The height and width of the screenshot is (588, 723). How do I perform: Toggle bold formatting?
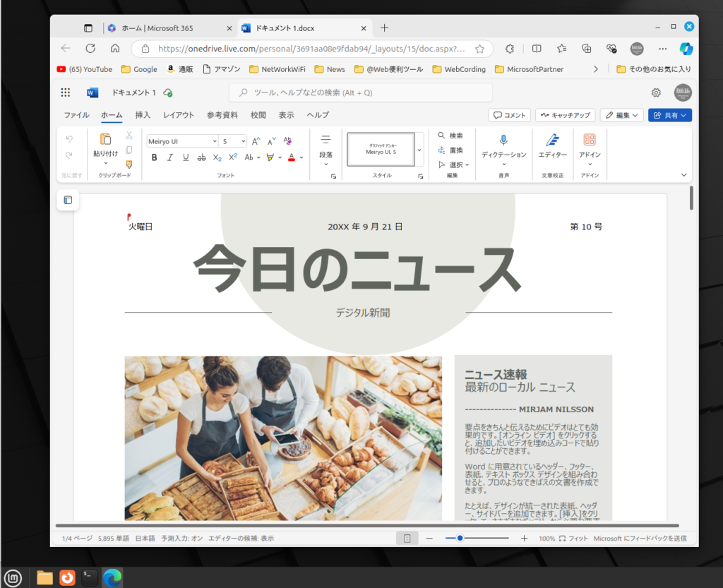pyautogui.click(x=155, y=157)
